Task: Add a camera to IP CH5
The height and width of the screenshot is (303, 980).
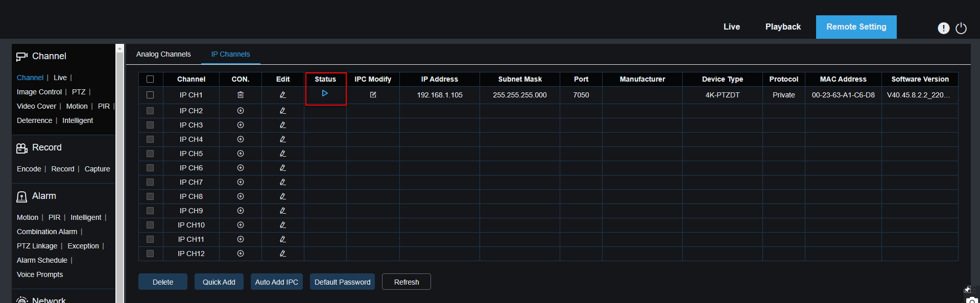Action: click(241, 154)
